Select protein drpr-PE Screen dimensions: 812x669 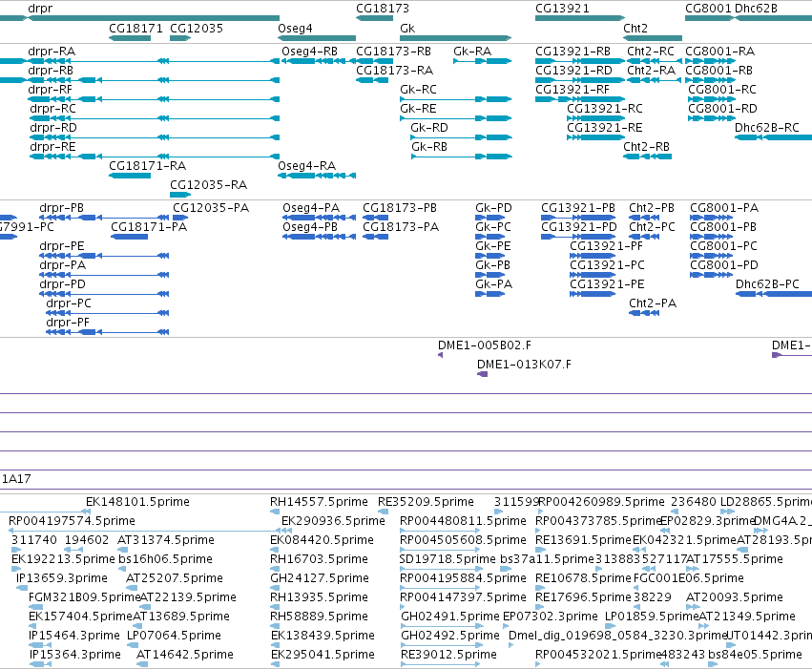104,256
